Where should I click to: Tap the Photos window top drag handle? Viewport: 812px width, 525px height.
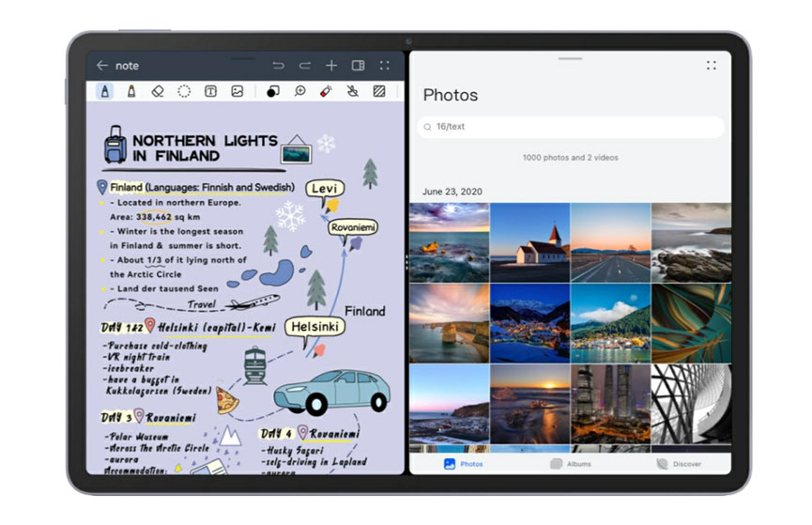[570, 58]
